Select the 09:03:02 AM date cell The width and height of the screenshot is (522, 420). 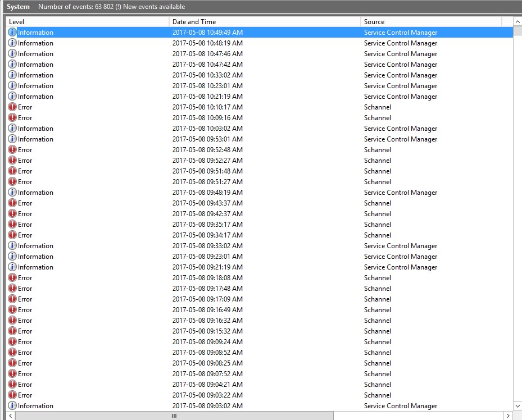tap(207, 406)
